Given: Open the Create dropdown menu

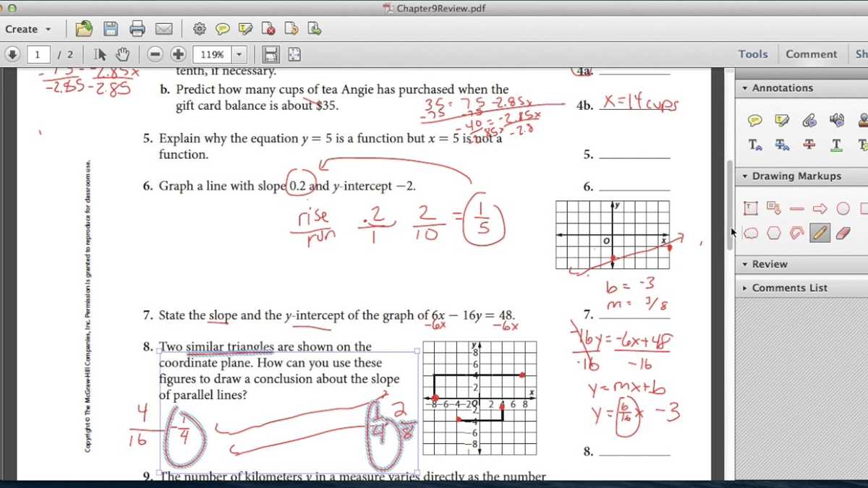Looking at the screenshot, I should pyautogui.click(x=28, y=29).
